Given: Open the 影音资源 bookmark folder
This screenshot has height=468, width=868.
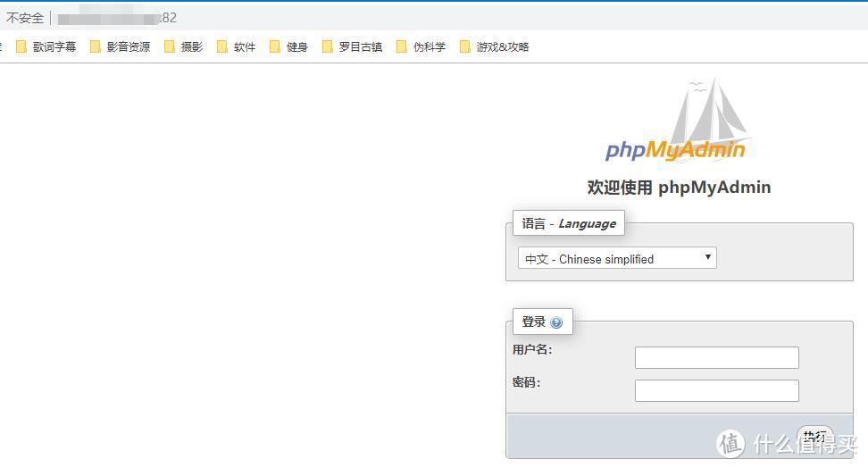Looking at the screenshot, I should (121, 47).
